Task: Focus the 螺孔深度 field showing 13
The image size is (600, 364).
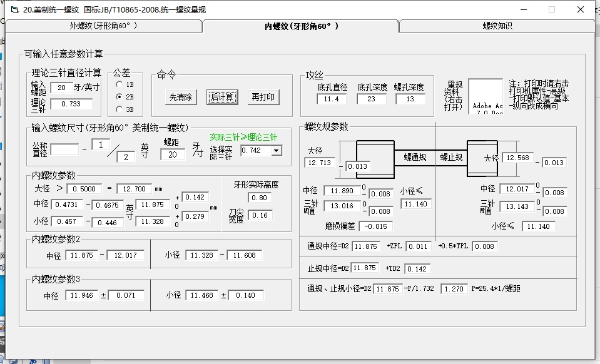Action: click(x=410, y=99)
